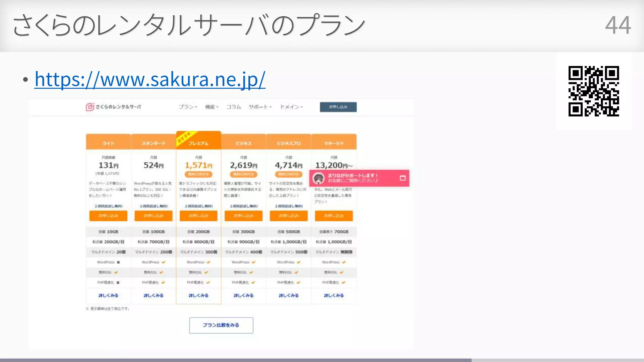Click the 転送量 700GB/日 cell

153,242
